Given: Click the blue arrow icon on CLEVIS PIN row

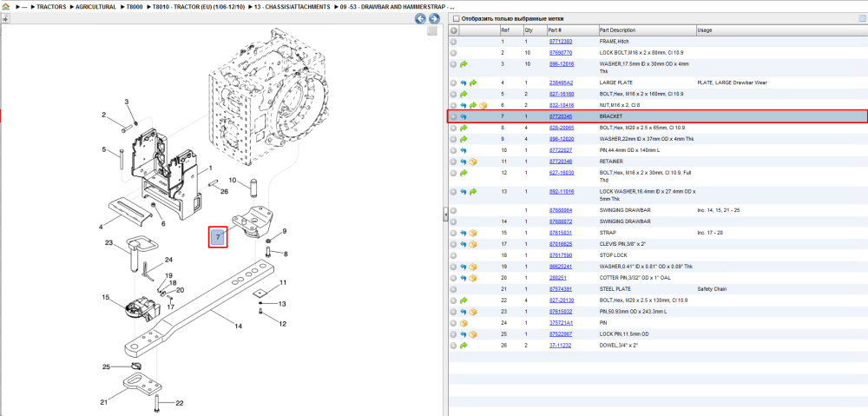Looking at the screenshot, I should pyautogui.click(x=464, y=244).
